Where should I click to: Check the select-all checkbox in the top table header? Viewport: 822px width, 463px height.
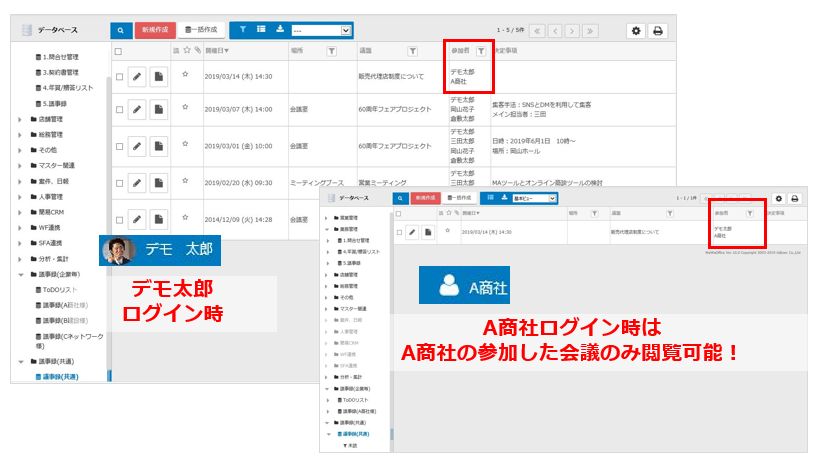coord(119,51)
